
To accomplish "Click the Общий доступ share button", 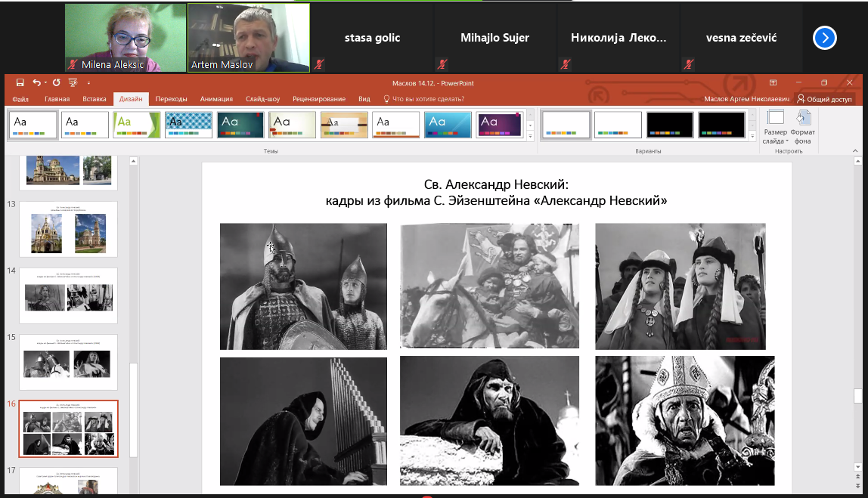I will point(824,99).
